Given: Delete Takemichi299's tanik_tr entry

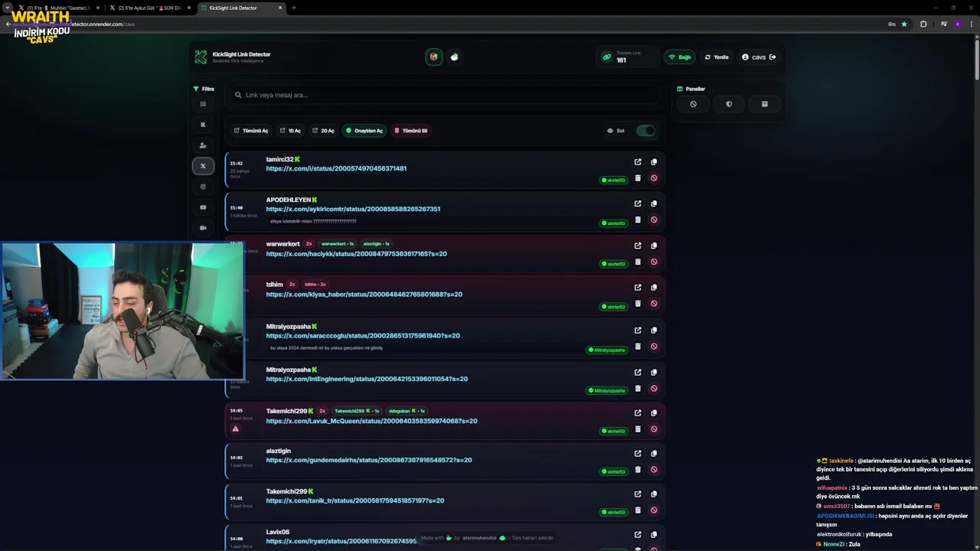Looking at the screenshot, I should click(x=638, y=510).
